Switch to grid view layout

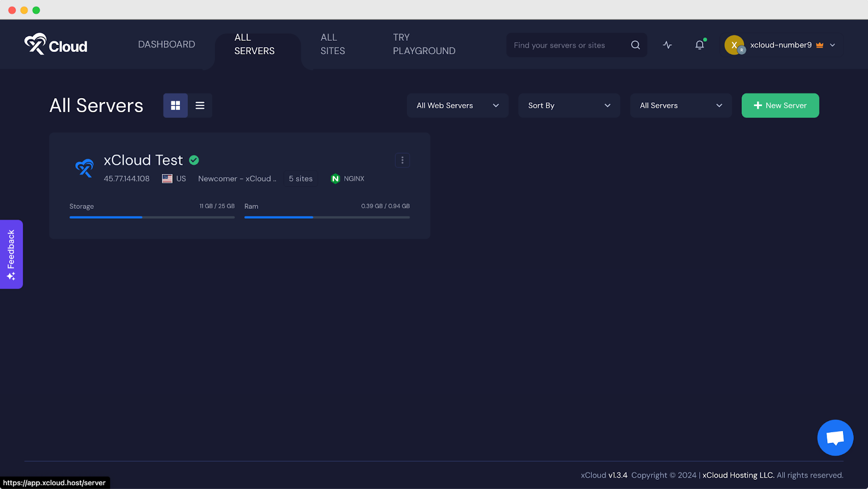point(175,106)
